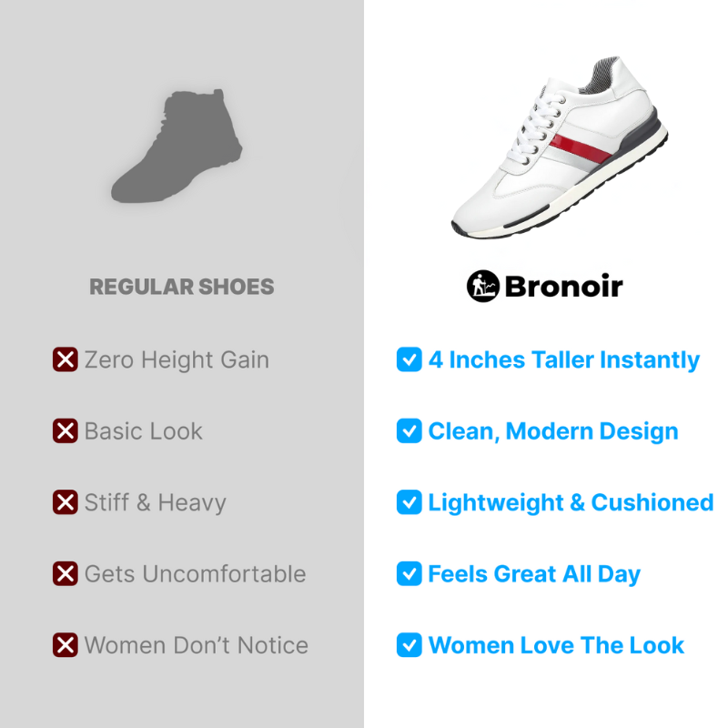Click the blue checkmark beside Women Love The Look
The image size is (728, 728).
[409, 645]
